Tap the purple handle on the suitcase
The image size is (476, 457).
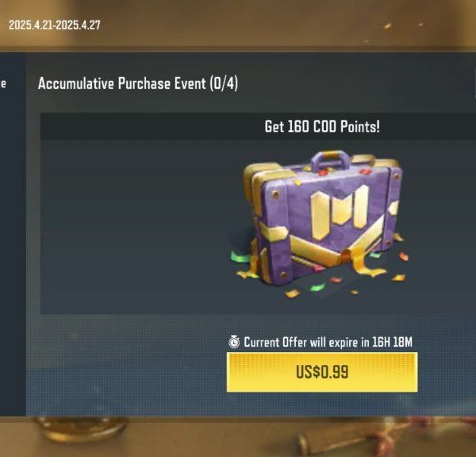tap(332, 161)
